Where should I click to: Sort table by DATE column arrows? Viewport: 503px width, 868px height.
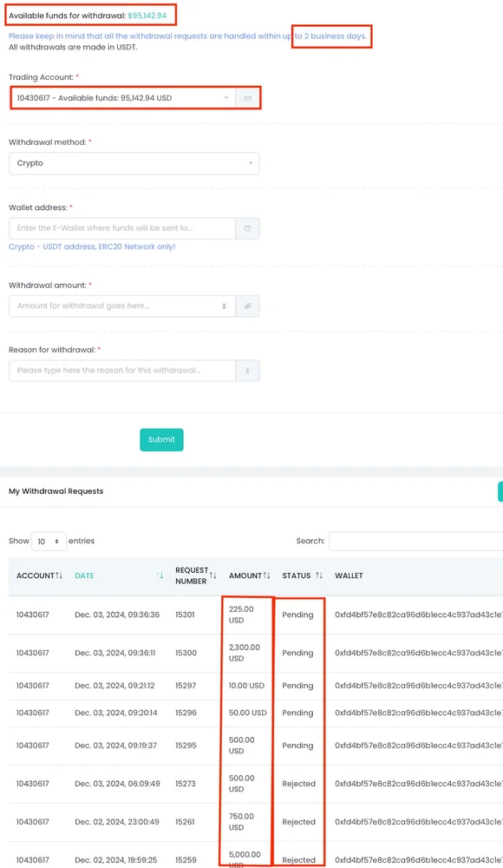pyautogui.click(x=160, y=575)
